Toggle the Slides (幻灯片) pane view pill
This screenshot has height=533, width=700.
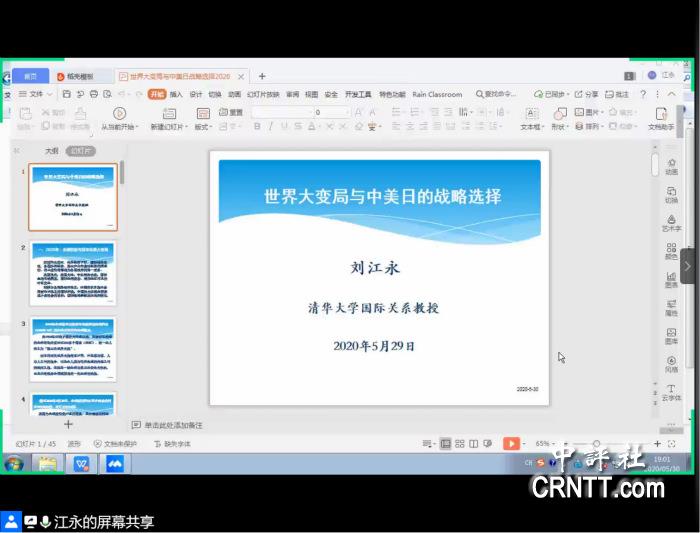click(81, 151)
